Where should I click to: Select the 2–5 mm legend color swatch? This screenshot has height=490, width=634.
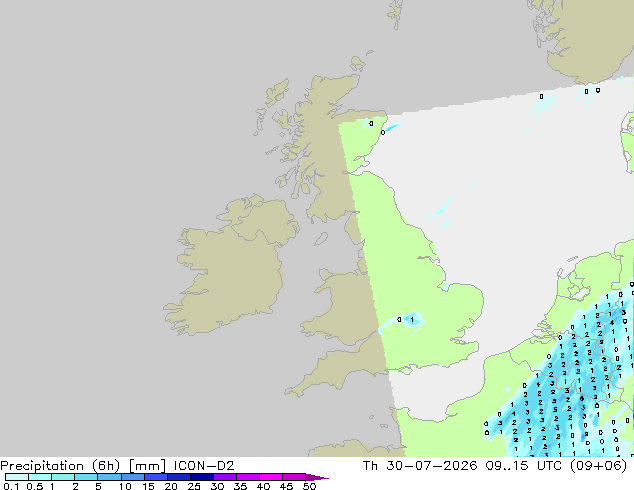pyautogui.click(x=86, y=477)
